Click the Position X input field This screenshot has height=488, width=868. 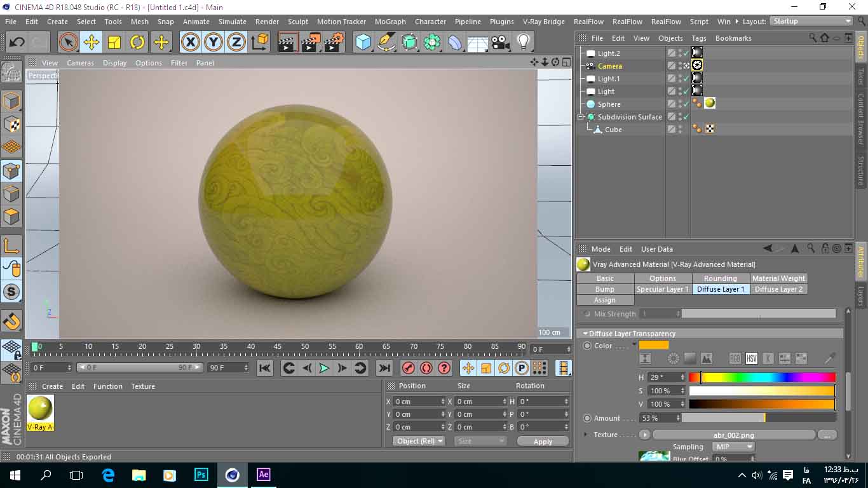point(419,402)
